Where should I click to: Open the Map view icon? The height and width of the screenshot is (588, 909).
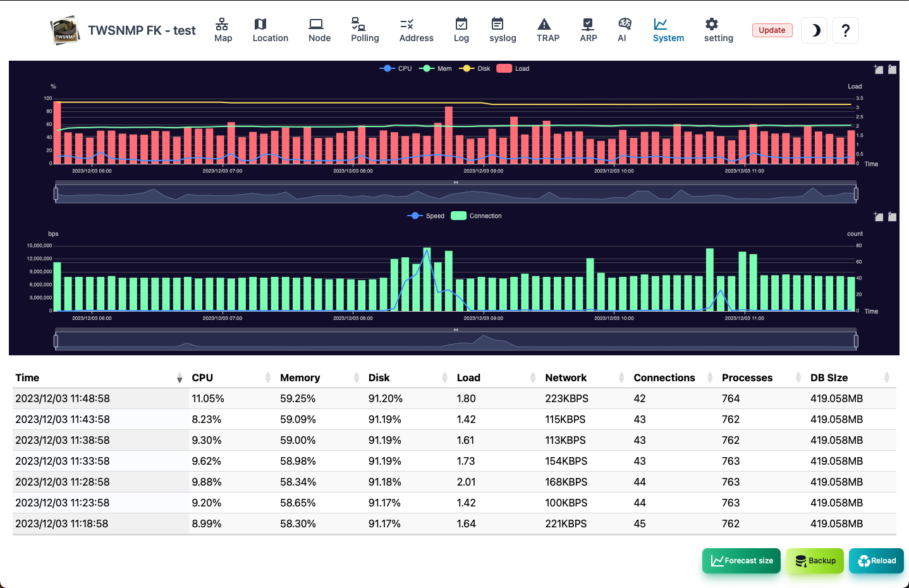tap(222, 24)
